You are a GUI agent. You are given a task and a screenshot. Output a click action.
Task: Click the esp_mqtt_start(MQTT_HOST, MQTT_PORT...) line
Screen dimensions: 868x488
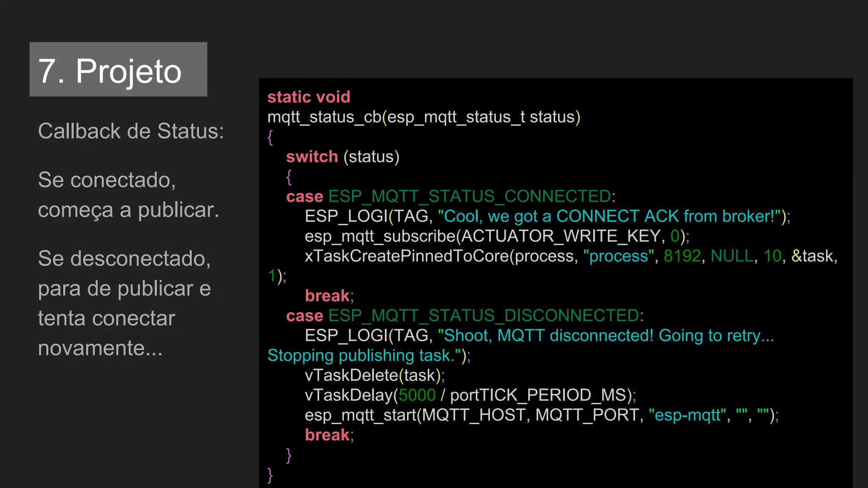[542, 415]
